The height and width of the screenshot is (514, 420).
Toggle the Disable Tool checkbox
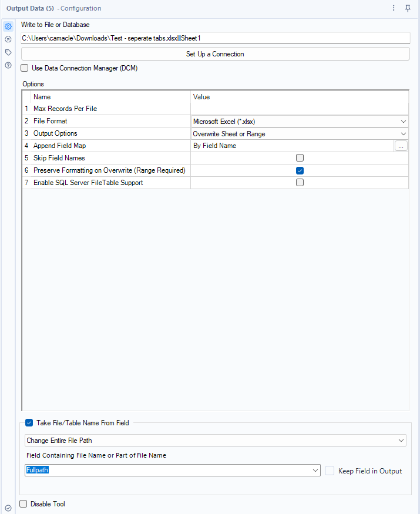[x=23, y=504]
